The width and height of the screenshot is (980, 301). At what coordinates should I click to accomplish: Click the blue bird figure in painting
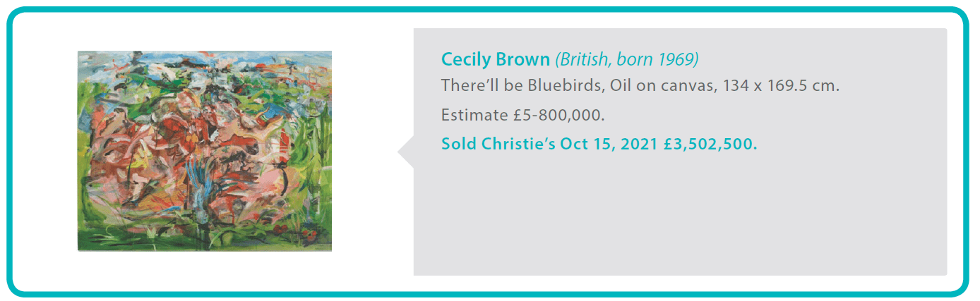(x=201, y=189)
